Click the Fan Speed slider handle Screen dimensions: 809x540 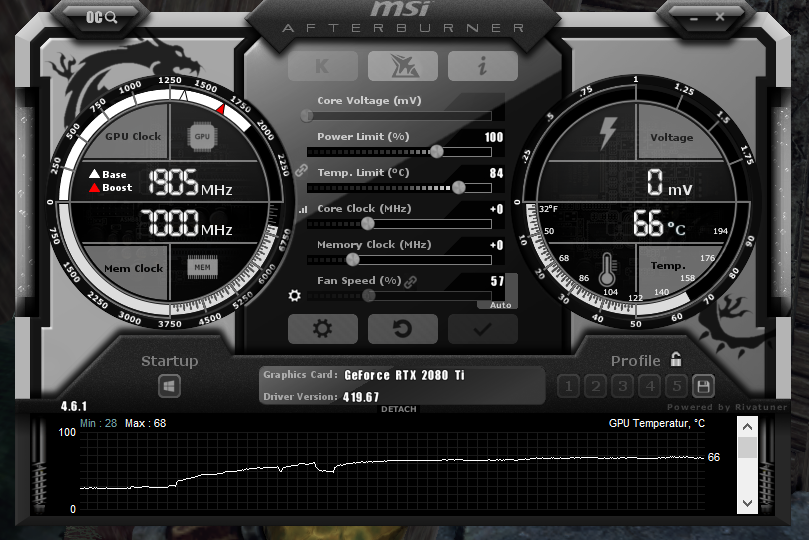click(368, 296)
